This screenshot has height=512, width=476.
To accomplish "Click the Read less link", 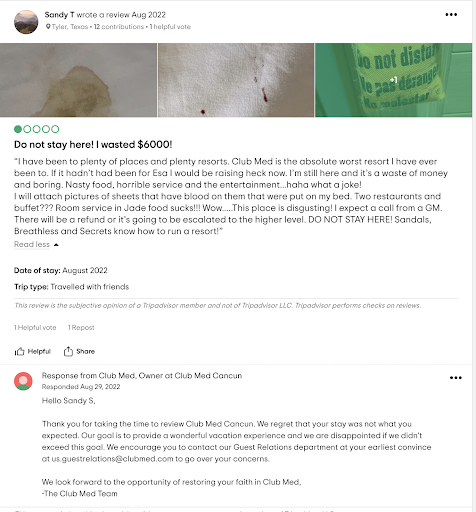I will tap(32, 244).
